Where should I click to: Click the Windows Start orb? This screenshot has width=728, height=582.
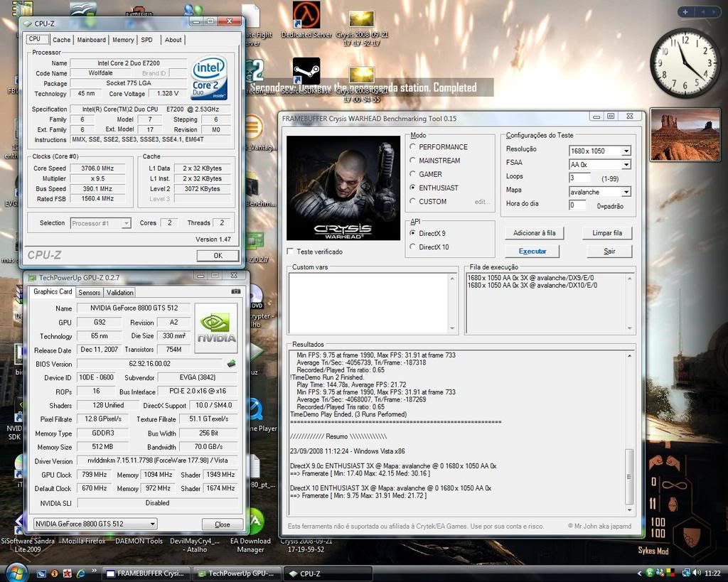16,572
